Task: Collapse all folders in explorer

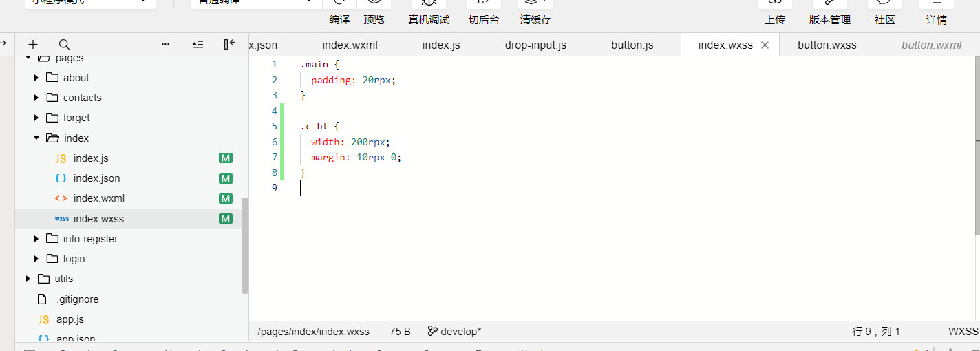Action: point(198,44)
